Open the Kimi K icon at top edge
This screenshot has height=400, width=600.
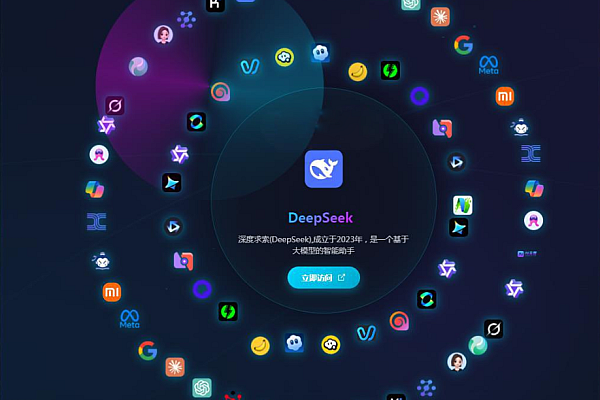215,4
